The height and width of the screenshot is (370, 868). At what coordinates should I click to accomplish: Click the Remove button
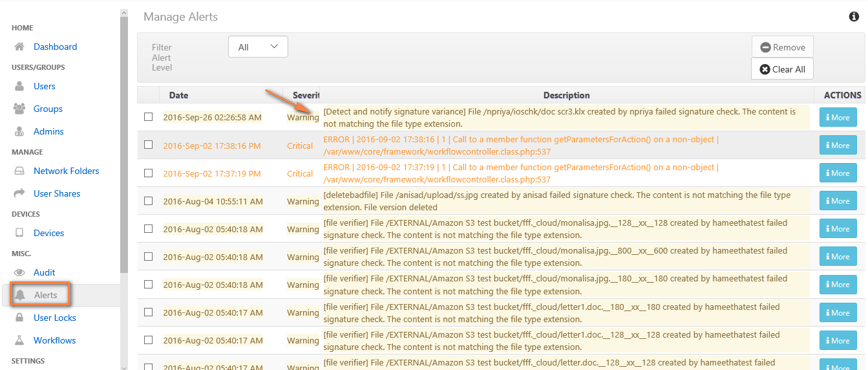[x=782, y=47]
